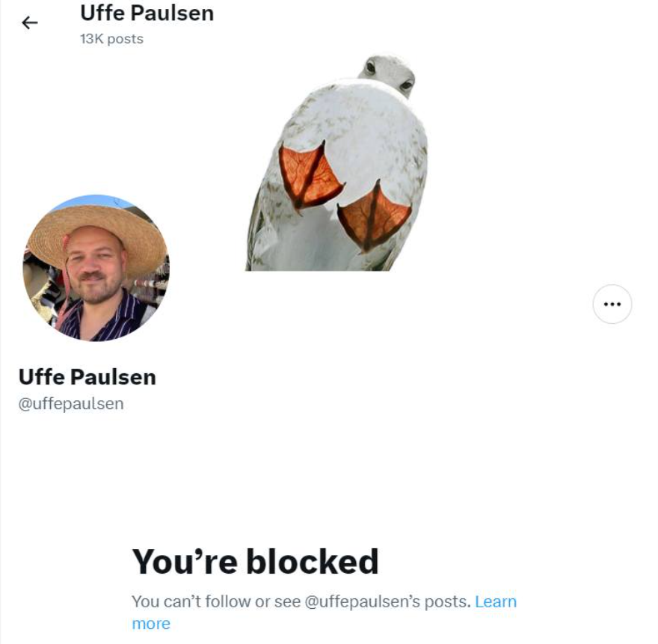Image resolution: width=658 pixels, height=644 pixels.
Task: Click the seagull's lower-right orange foot
Action: [x=373, y=217]
